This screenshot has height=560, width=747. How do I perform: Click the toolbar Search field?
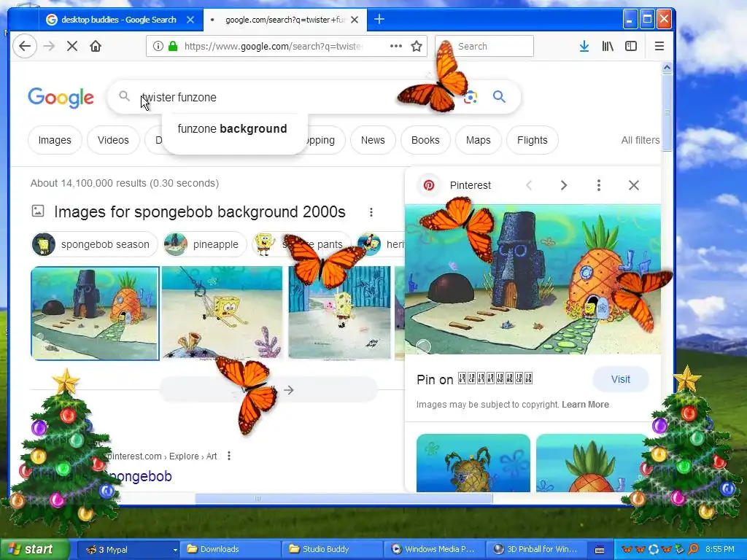point(485,46)
